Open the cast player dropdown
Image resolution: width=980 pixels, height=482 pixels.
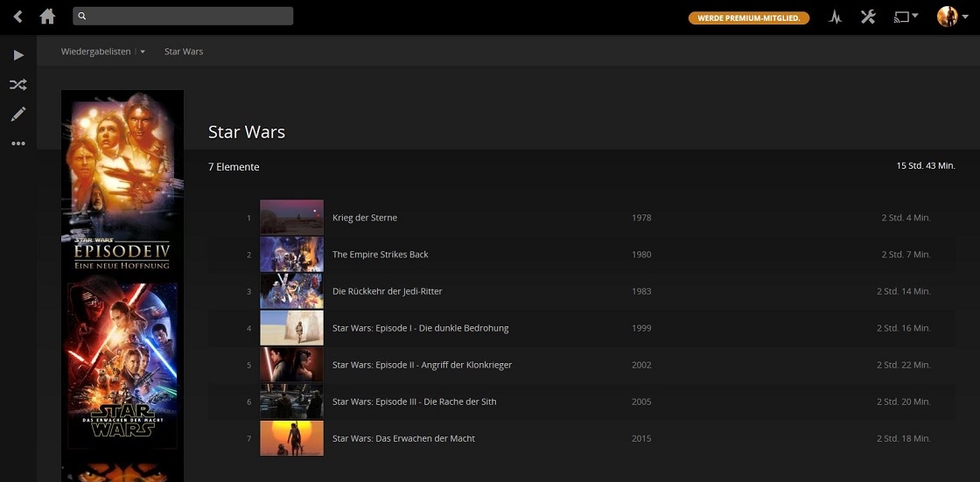906,17
